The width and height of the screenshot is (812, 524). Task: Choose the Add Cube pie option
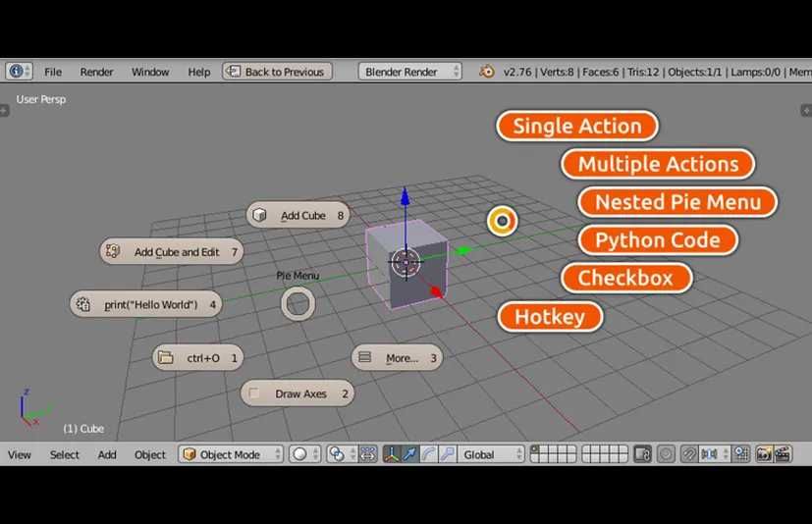[x=298, y=215]
